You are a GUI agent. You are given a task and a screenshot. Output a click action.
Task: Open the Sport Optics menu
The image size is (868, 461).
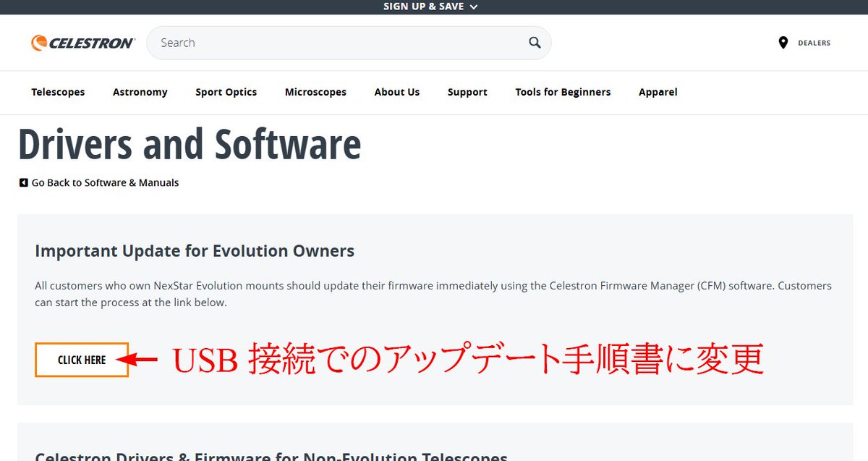(x=226, y=92)
